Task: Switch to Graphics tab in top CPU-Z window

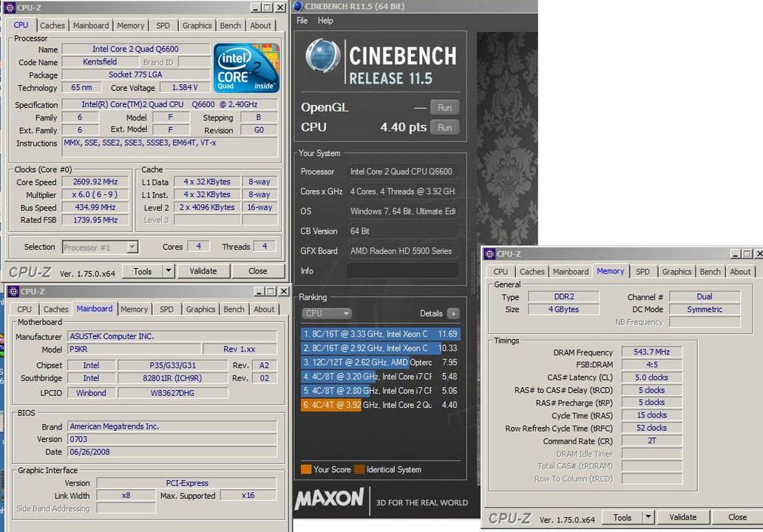Action: click(x=197, y=25)
